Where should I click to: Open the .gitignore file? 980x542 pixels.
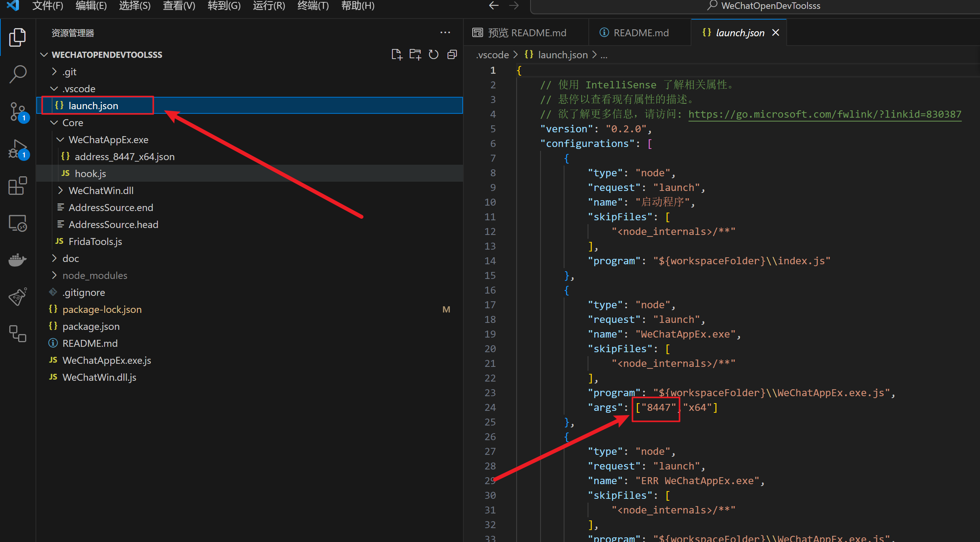(x=250, y=292)
